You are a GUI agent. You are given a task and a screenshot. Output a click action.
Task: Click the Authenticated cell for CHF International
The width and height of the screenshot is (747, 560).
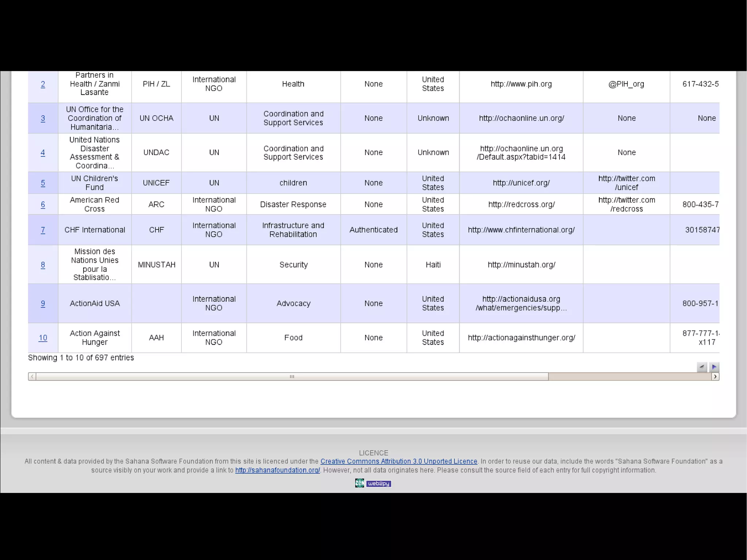[x=373, y=230]
